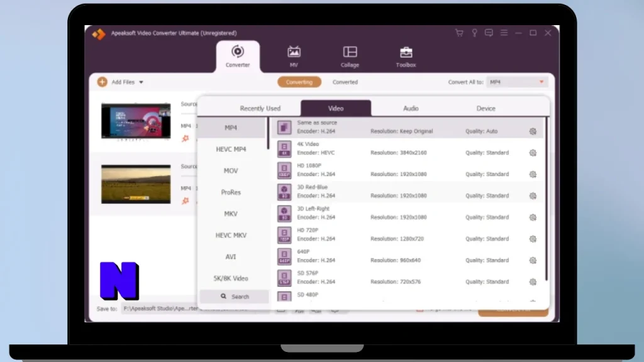Open settings gear for 640P preset
Viewport: 644px width, 362px height.
click(533, 260)
